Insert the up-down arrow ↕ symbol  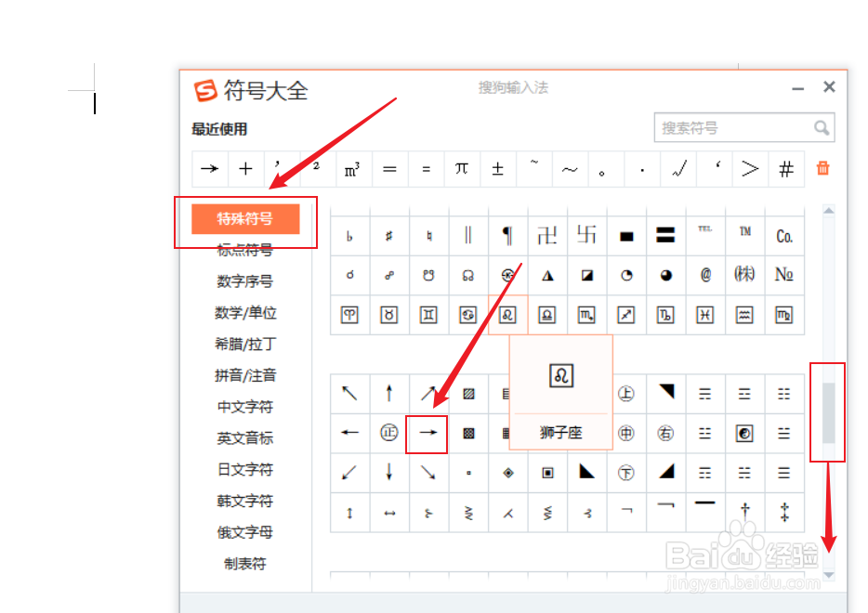(349, 513)
